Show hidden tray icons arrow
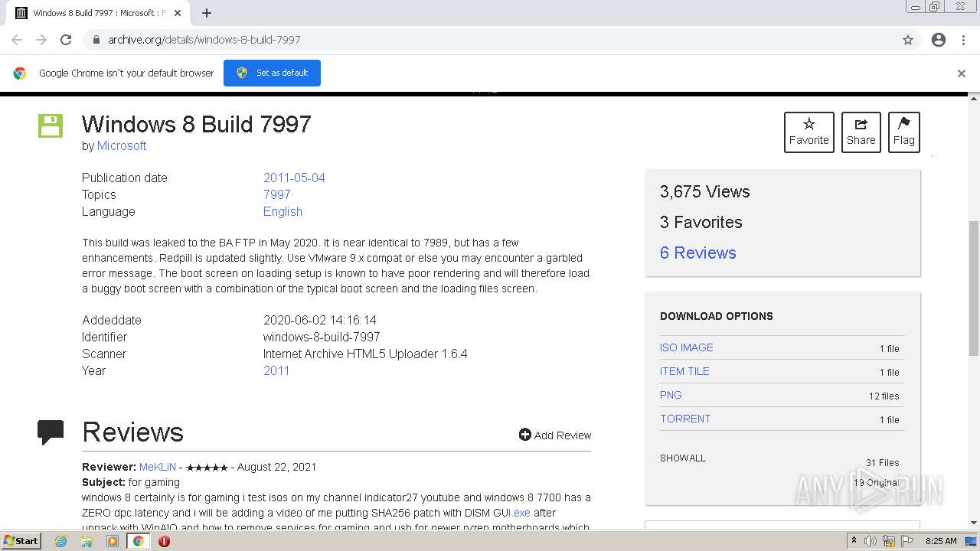This screenshot has height=551, width=980. (854, 541)
